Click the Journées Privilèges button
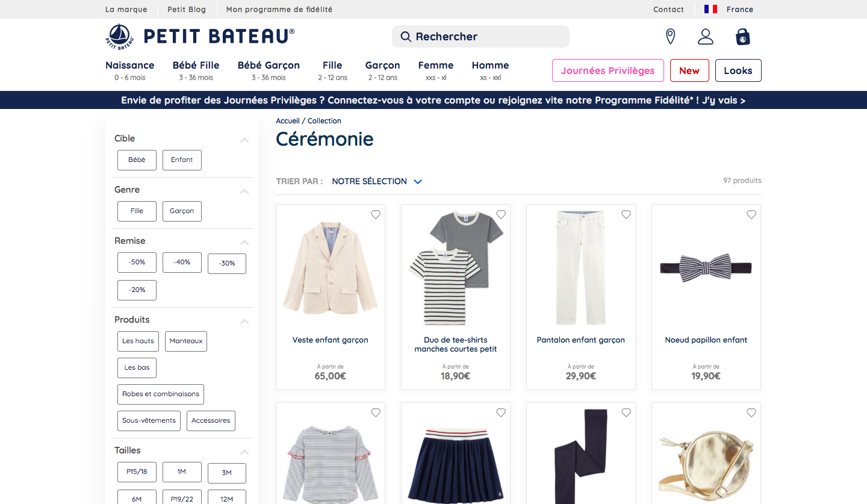 608,70
